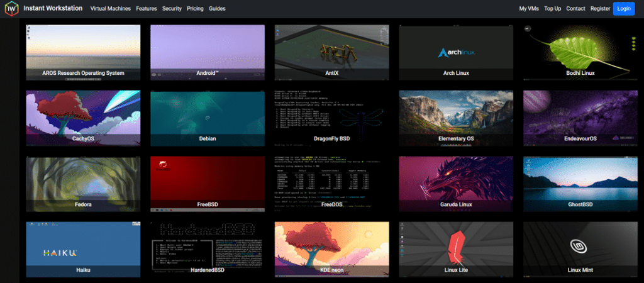
Task: Select the Elementary OS mountain thumbnail
Action: [x=456, y=118]
